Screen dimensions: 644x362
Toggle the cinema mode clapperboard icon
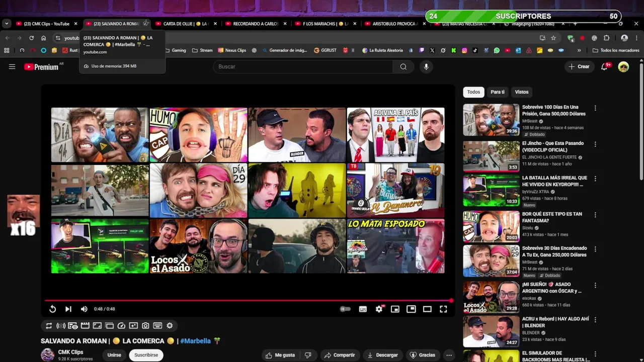85,326
